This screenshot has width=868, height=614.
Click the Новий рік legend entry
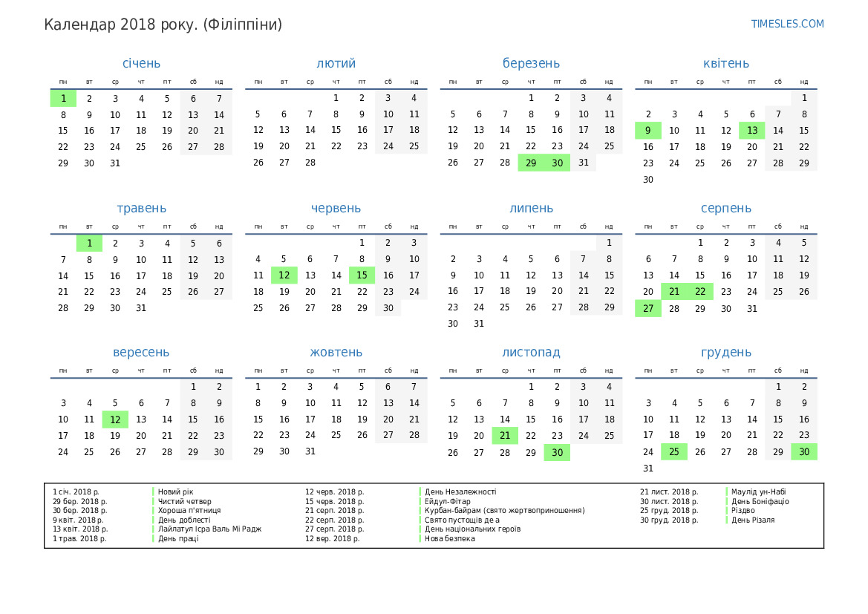pos(175,492)
